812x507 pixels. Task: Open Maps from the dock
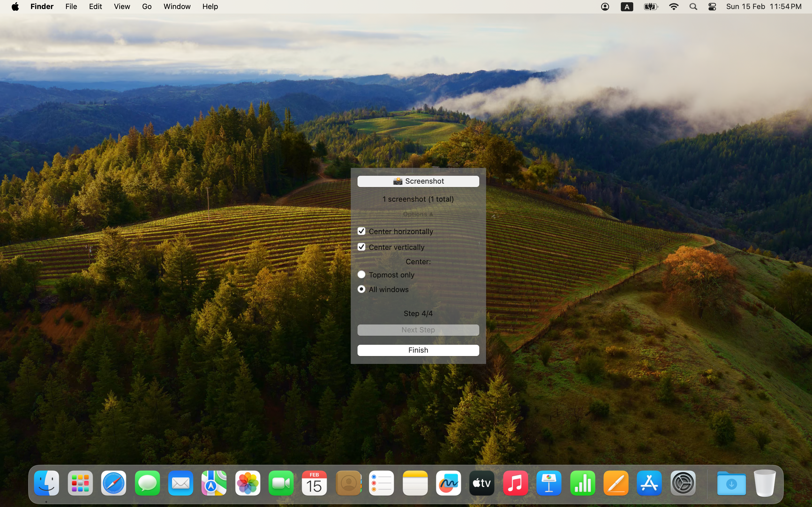214,483
